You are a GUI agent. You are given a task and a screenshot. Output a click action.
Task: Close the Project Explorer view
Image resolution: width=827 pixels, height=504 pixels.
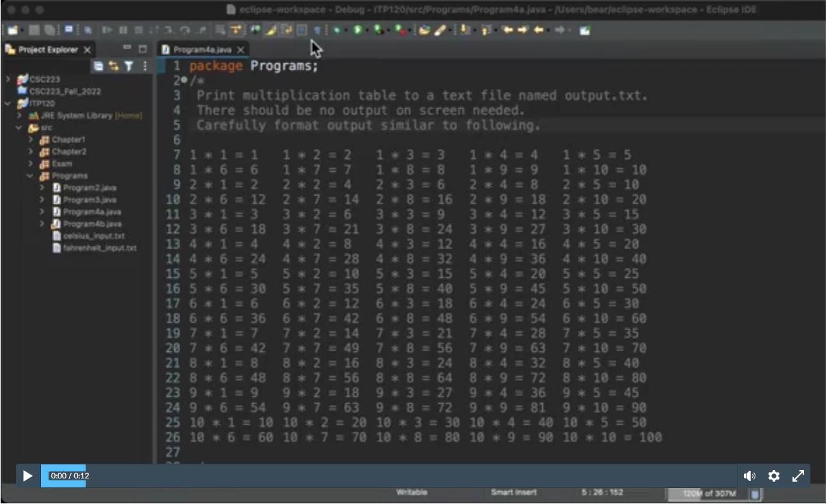(88, 50)
